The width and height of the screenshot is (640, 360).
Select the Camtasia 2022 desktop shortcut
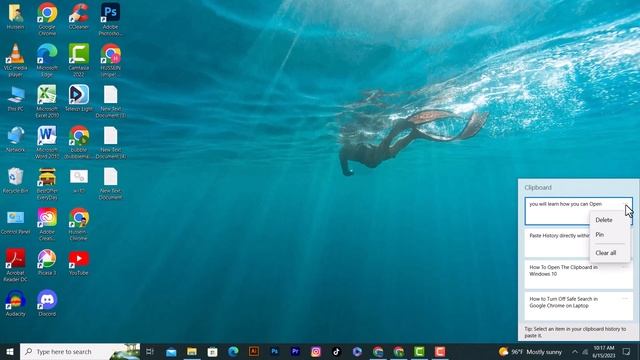coord(79,60)
